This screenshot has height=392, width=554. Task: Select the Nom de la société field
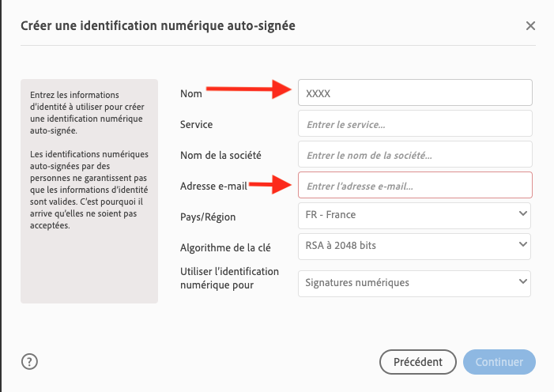[415, 154]
